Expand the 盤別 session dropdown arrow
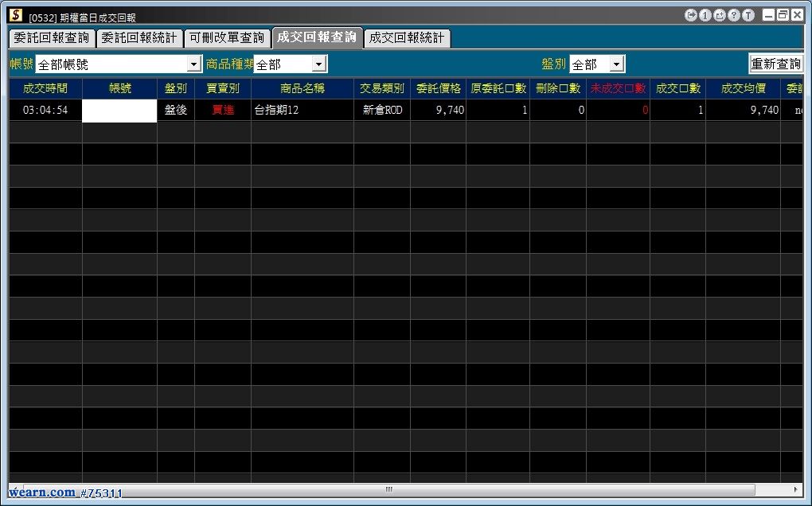Screen dimensions: 812x506 [616, 64]
